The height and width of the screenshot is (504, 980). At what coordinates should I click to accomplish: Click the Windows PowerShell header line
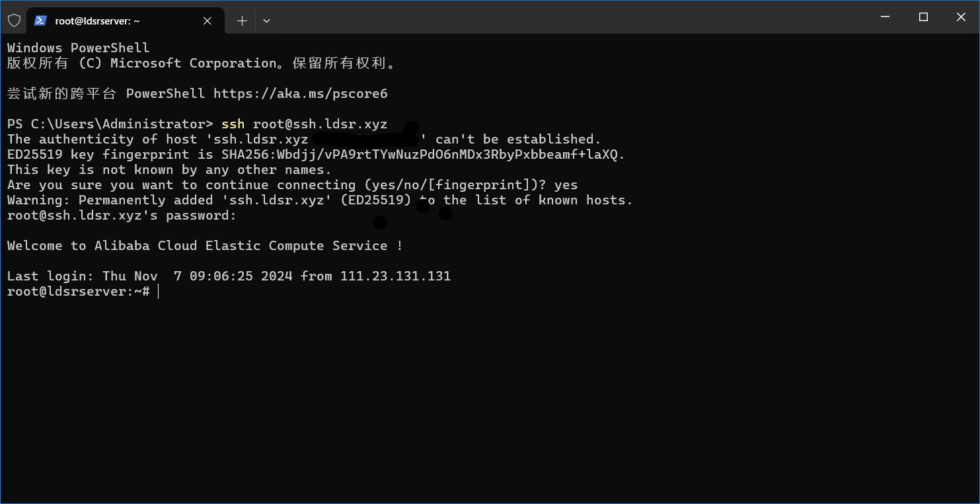78,48
